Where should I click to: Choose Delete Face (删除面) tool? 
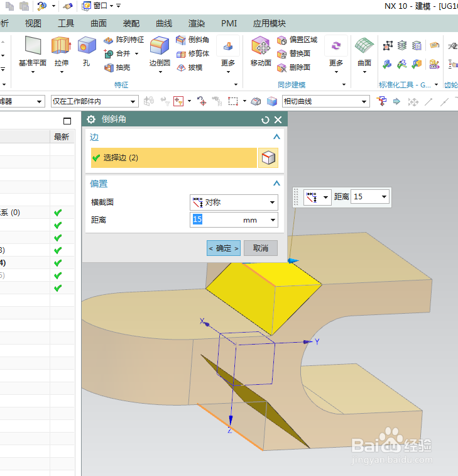point(293,67)
